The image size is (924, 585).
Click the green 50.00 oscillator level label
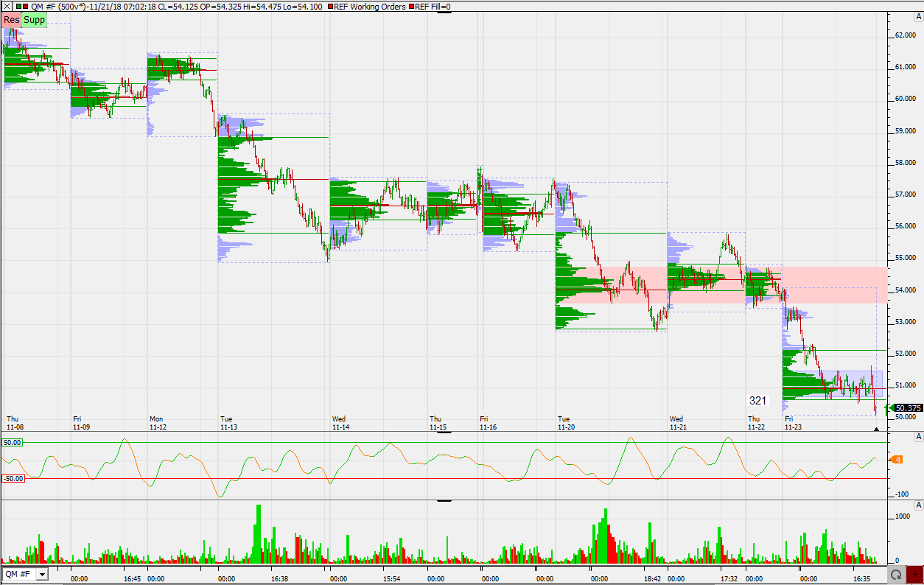(x=13, y=442)
